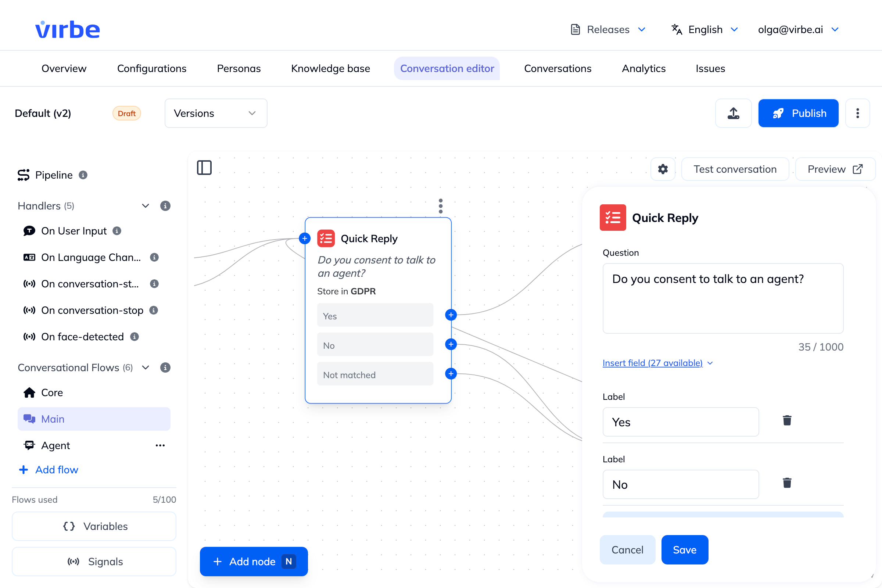Click info icon next to On face-detected
882x588 pixels.
coord(135,337)
